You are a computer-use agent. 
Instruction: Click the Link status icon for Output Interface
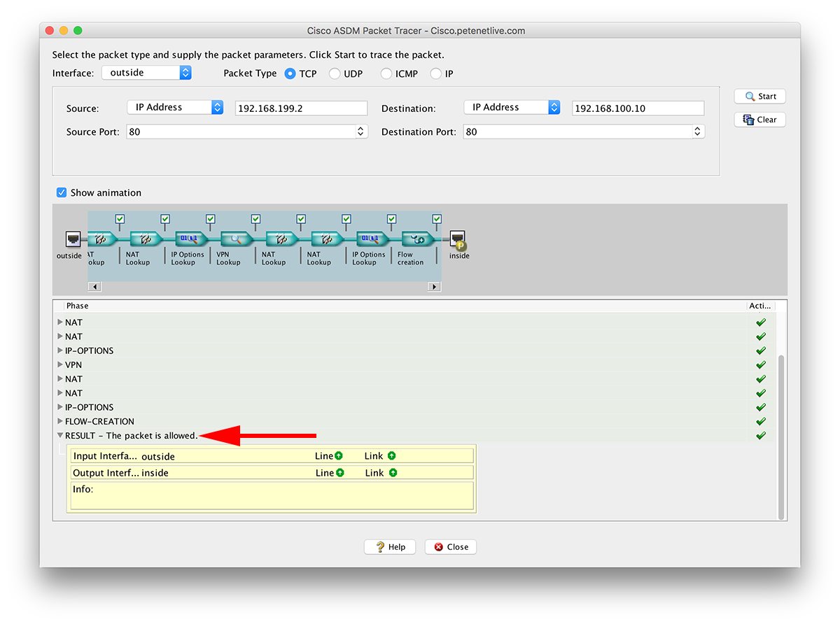pos(393,473)
